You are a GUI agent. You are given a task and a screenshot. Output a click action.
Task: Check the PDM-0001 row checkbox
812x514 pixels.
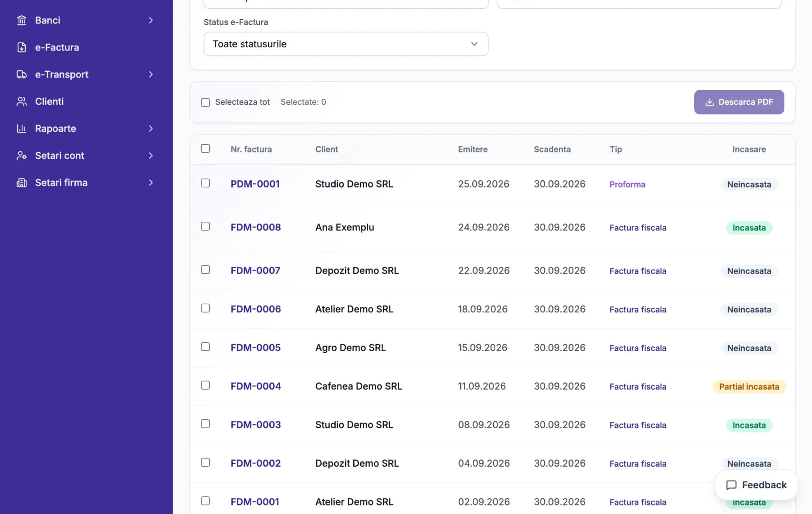click(205, 183)
